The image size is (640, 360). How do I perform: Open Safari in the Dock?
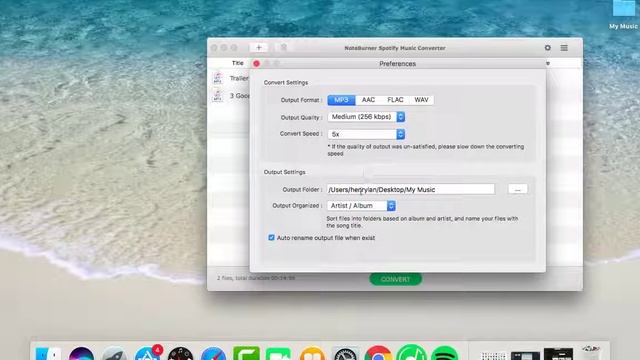[213, 353]
